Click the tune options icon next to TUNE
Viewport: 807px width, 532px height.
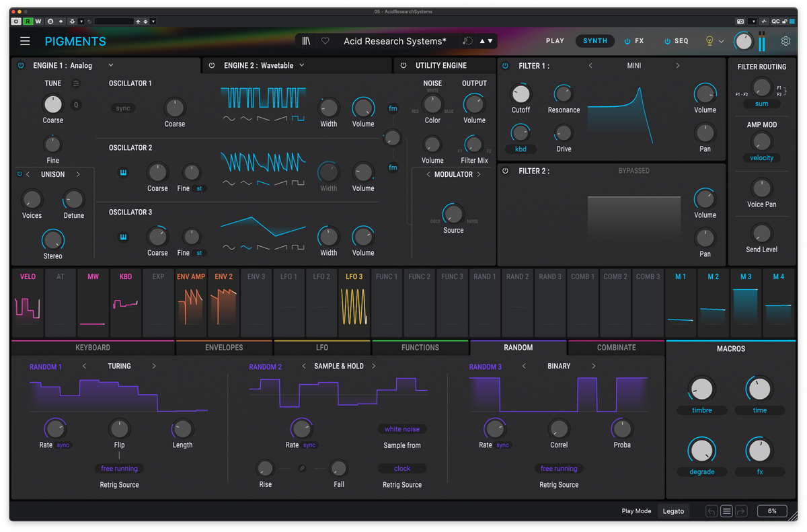click(76, 83)
